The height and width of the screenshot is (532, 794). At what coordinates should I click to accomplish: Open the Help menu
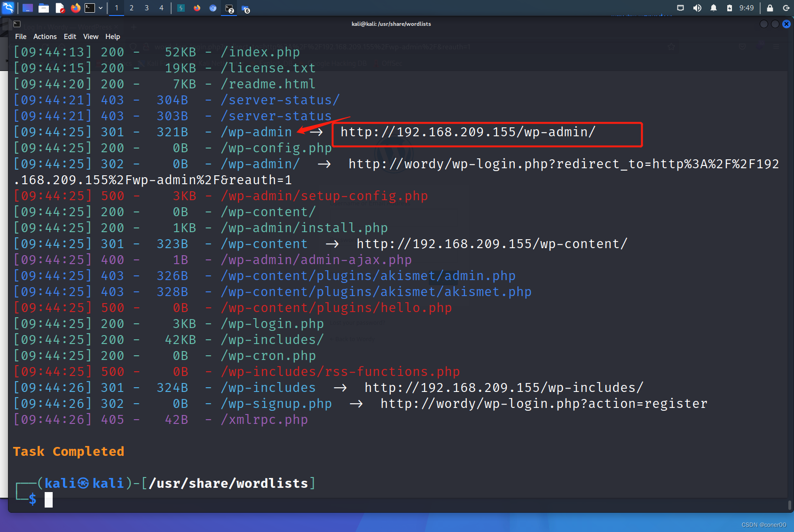[113, 37]
